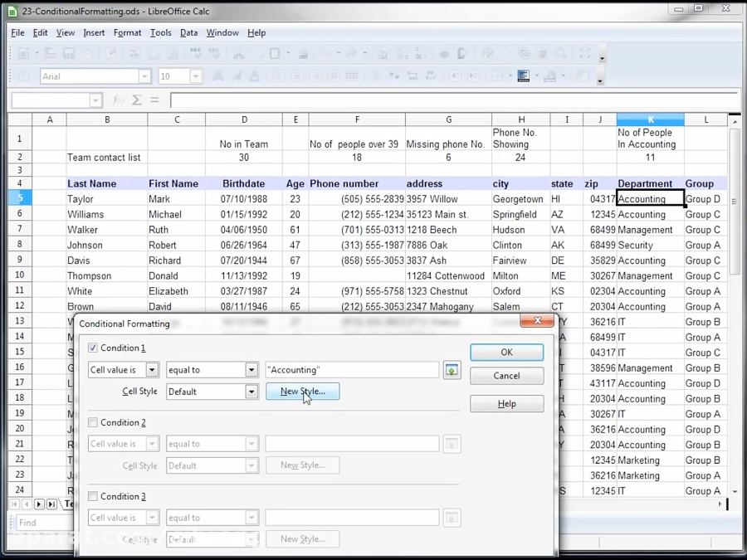Screen dimensions: 747x560
Task: Run the spelling check from the toolbar
Action: coord(196,52)
